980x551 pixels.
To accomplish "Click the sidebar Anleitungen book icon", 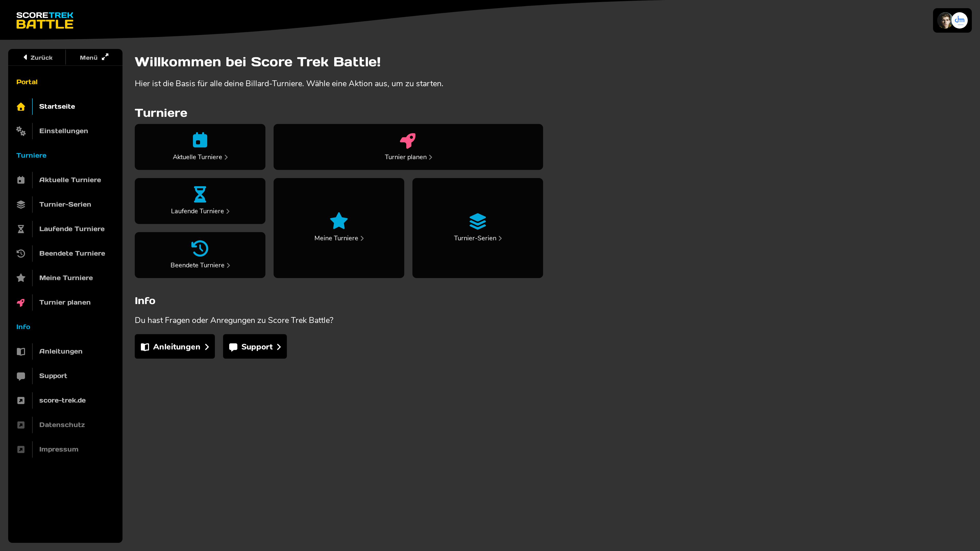I will click(x=21, y=351).
